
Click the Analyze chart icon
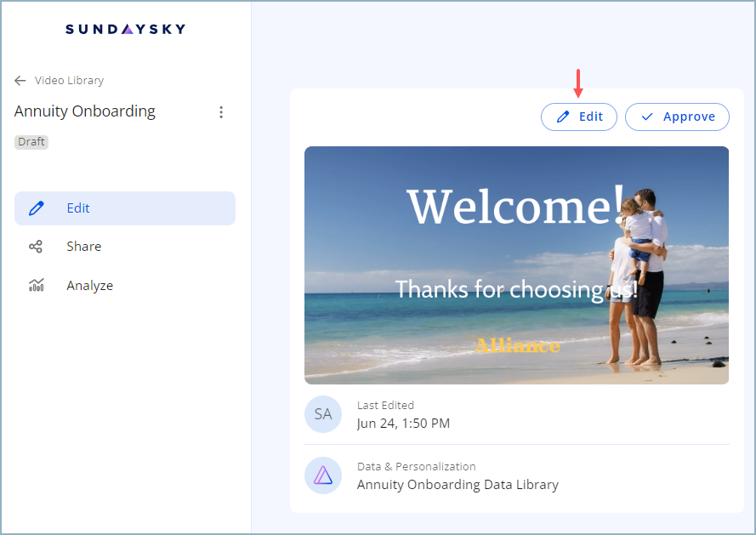pos(37,286)
